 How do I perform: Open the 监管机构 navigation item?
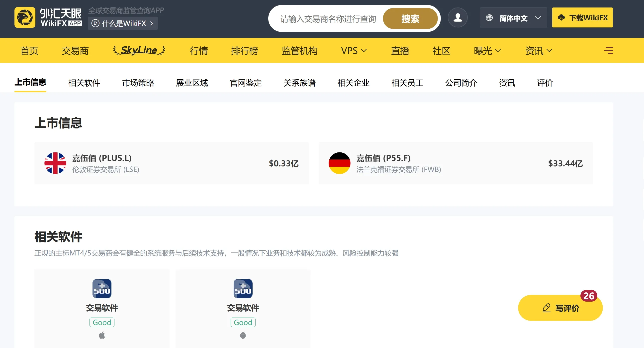click(x=299, y=51)
